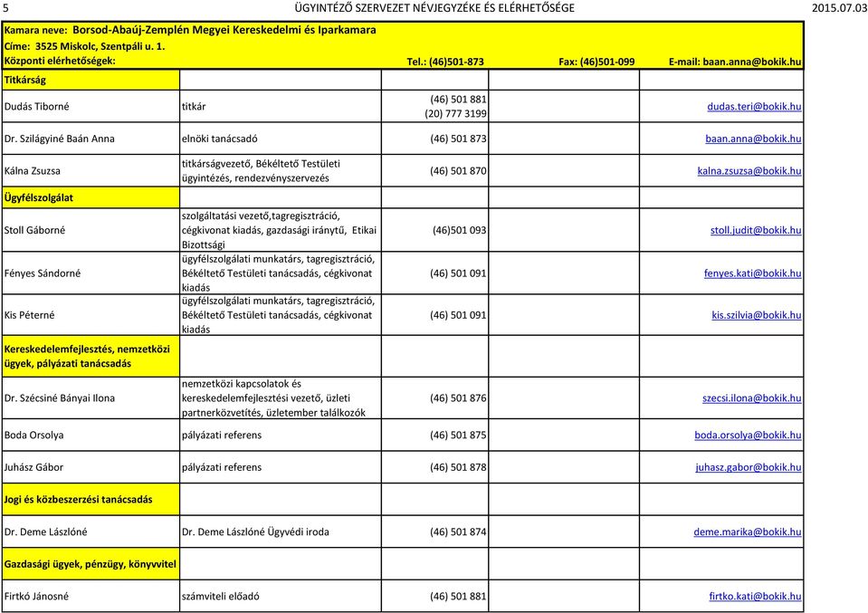The width and height of the screenshot is (868, 613).
Task: Open the deme.marika@bokik.hu email link
Action: tap(748, 532)
